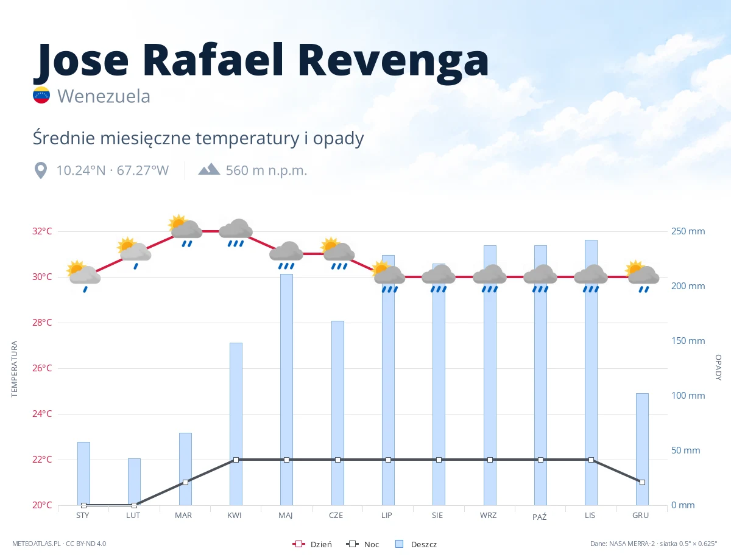Click the 20°C axis label
The image size is (731, 560).
tap(42, 505)
